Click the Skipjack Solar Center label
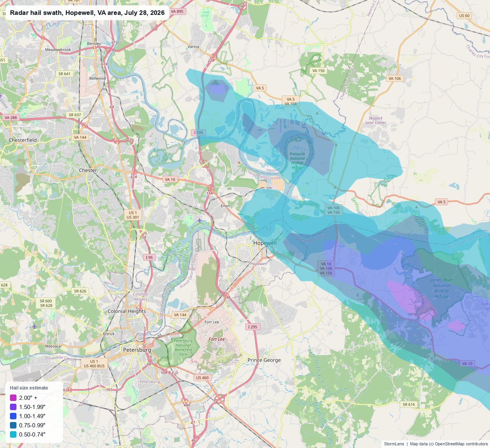Screen dimensions: 490x448 [x=376, y=120]
